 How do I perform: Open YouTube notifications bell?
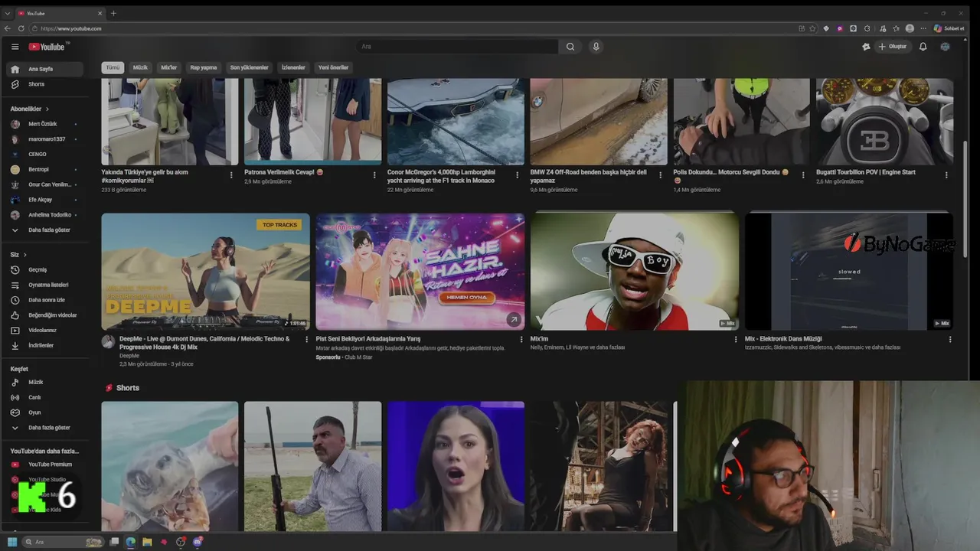pyautogui.click(x=923, y=47)
